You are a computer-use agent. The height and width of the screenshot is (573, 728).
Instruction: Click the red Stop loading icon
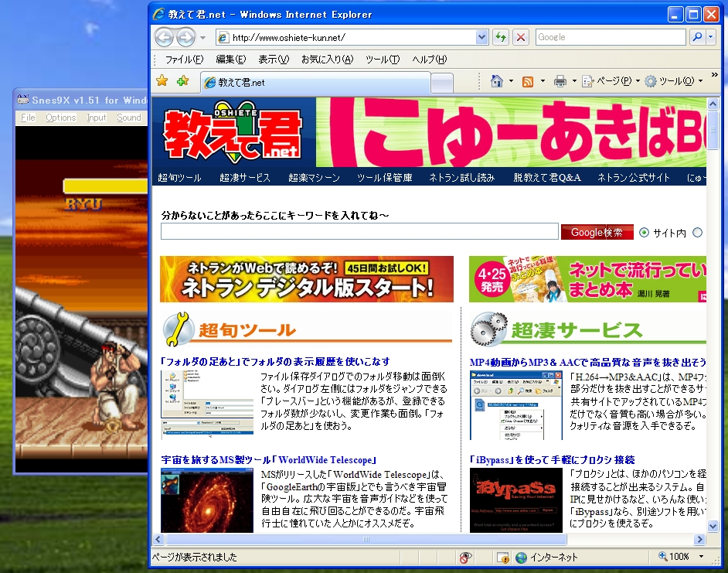(521, 37)
